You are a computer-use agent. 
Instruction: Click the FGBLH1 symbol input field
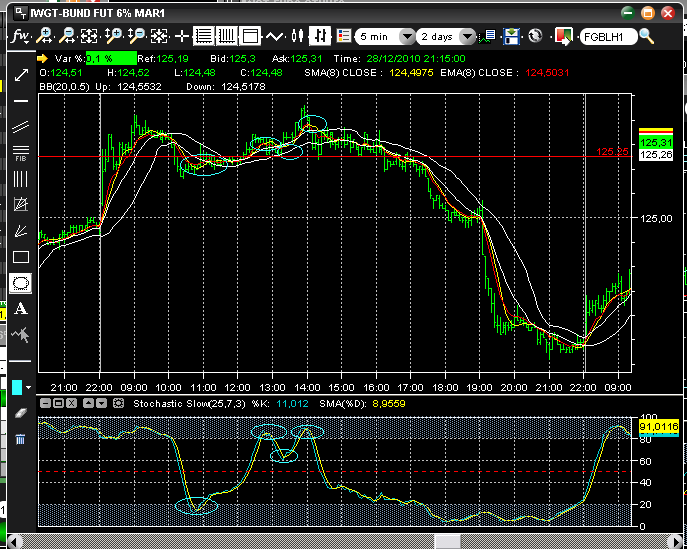(x=608, y=36)
